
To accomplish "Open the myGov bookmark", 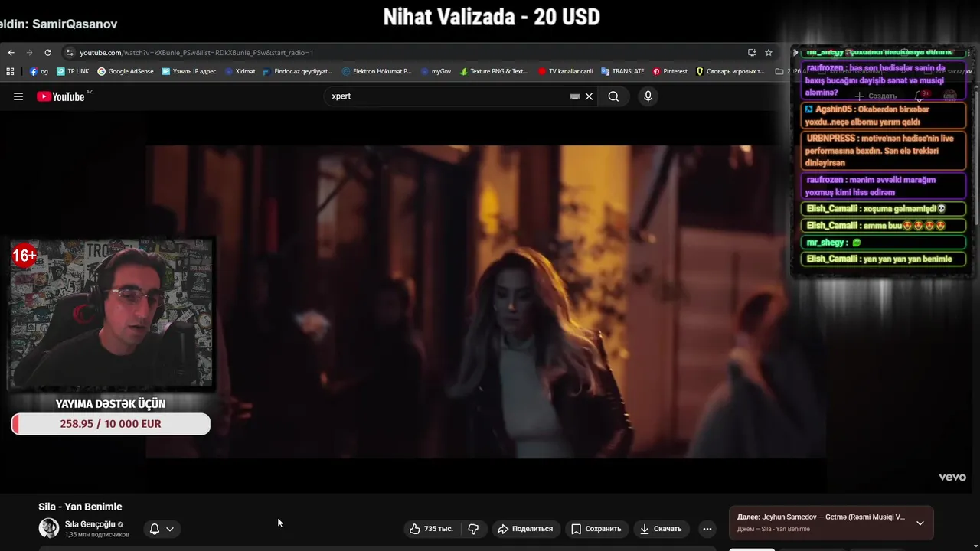I will [x=436, y=71].
